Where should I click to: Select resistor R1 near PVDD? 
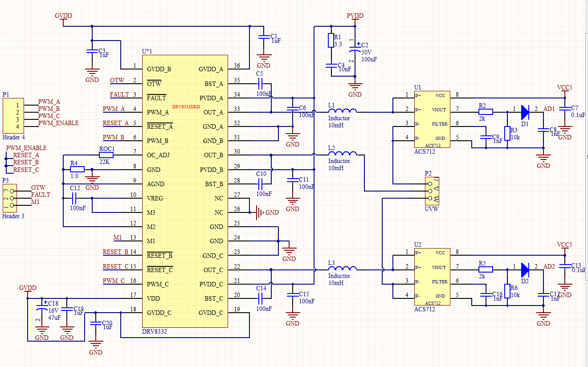[x=331, y=41]
